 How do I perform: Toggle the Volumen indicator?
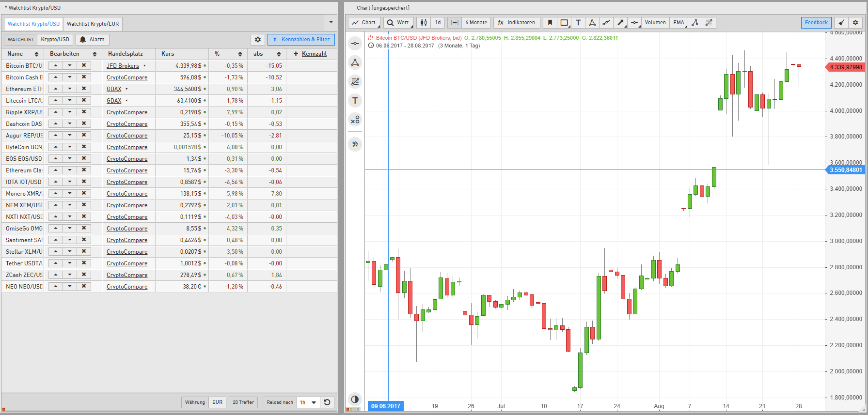click(655, 23)
